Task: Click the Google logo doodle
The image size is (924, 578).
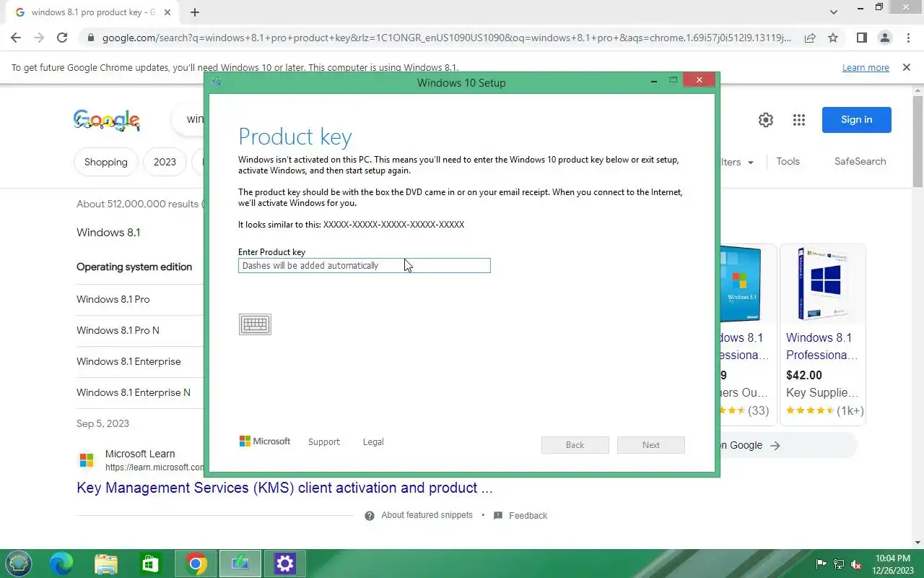Action: [x=107, y=120]
